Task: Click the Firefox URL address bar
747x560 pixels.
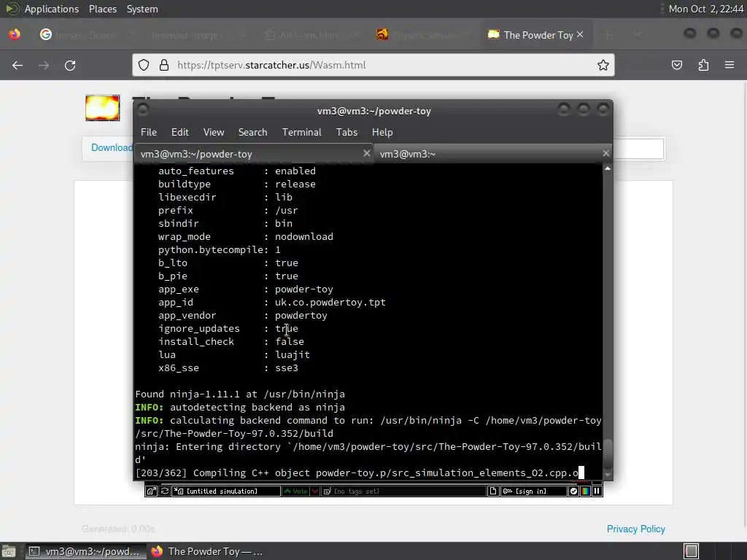Action: tap(373, 65)
